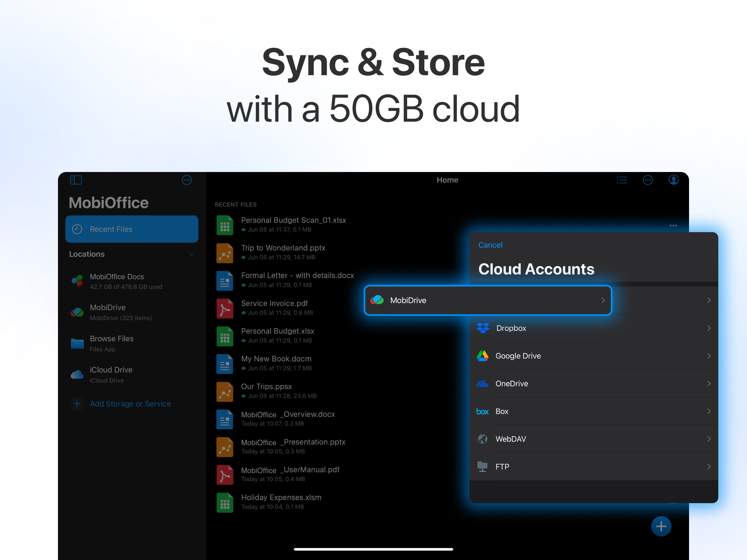This screenshot has height=560, width=747.
Task: Click the Dropbox logo icon
Action: tap(483, 328)
